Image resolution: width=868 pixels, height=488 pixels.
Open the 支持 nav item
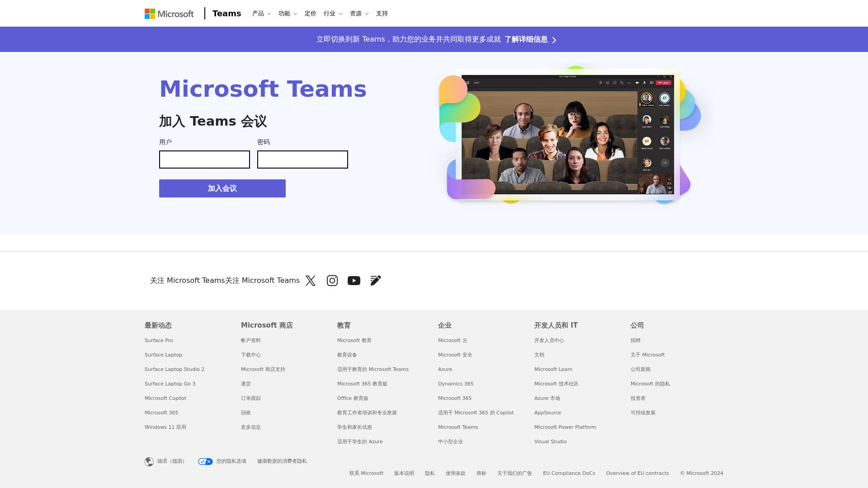[382, 14]
